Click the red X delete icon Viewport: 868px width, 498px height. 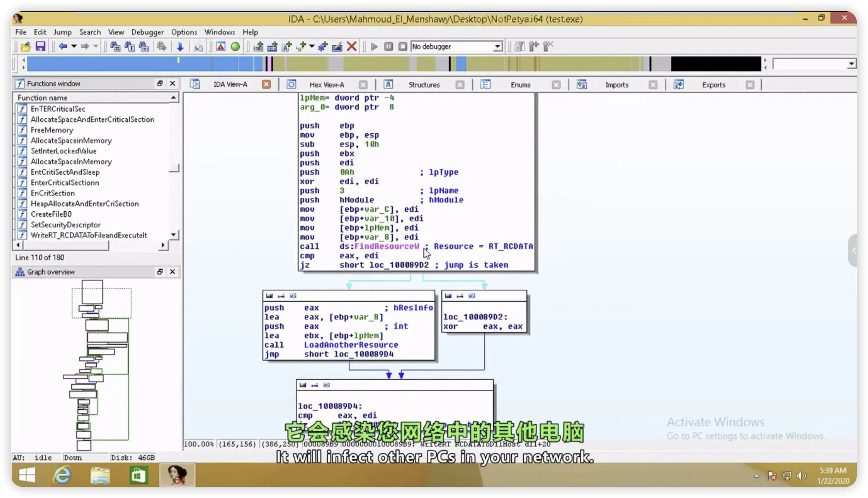[x=352, y=46]
